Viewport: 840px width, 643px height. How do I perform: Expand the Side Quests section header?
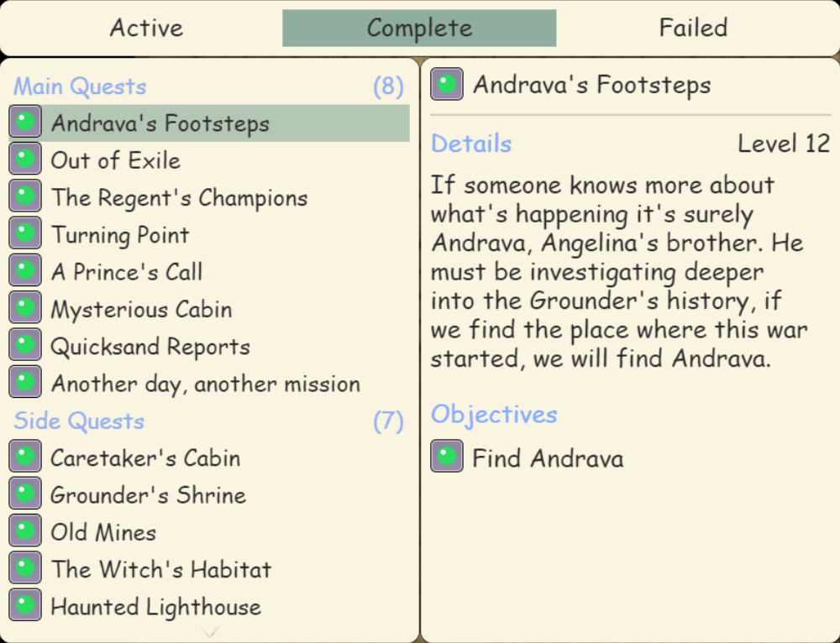77,421
